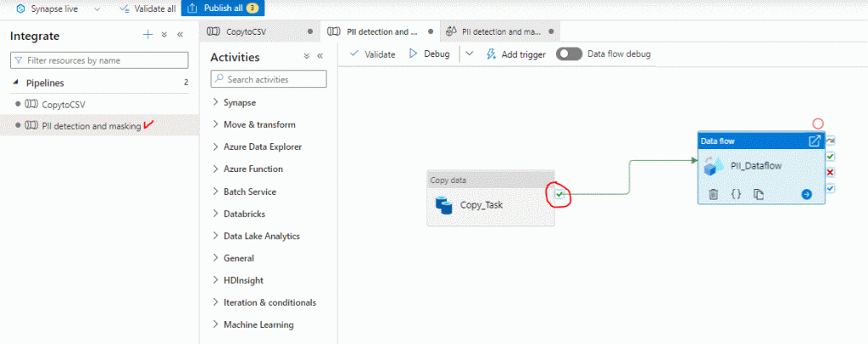Collapse the Pipelines tree section
Viewport: 868px width, 344px height.
click(15, 83)
